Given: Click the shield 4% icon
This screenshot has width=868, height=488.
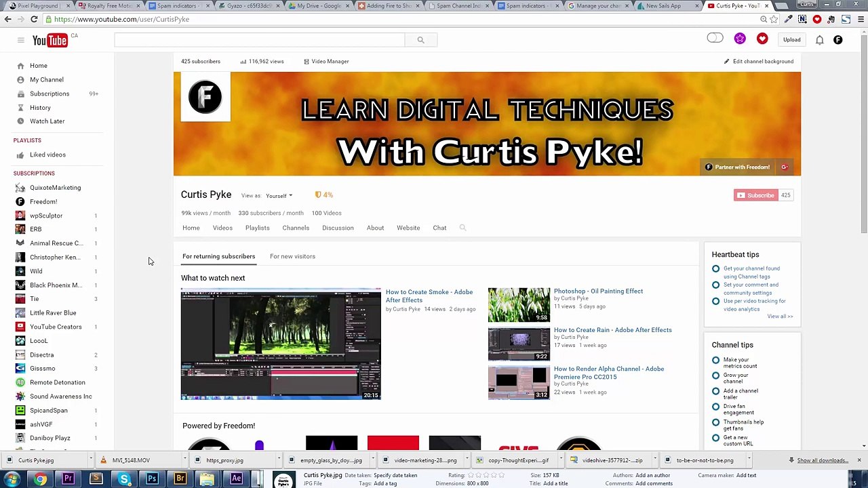Looking at the screenshot, I should coord(323,195).
